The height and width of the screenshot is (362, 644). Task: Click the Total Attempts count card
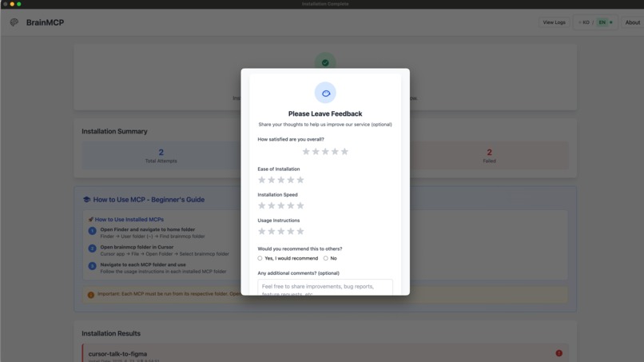tap(161, 156)
